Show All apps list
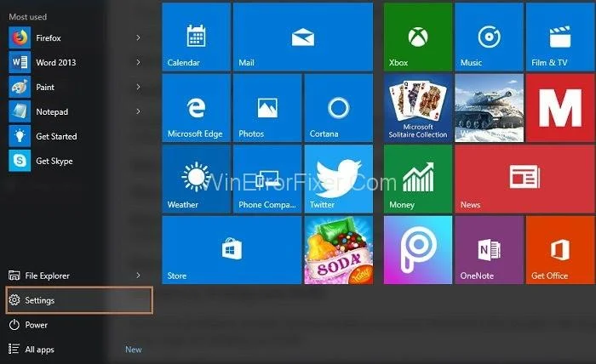Viewport: 596px width, 364px height. tap(32, 350)
